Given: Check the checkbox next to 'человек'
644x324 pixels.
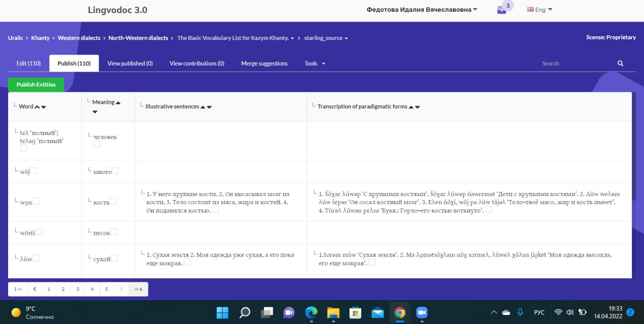Looking at the screenshot, I should coord(96,144).
